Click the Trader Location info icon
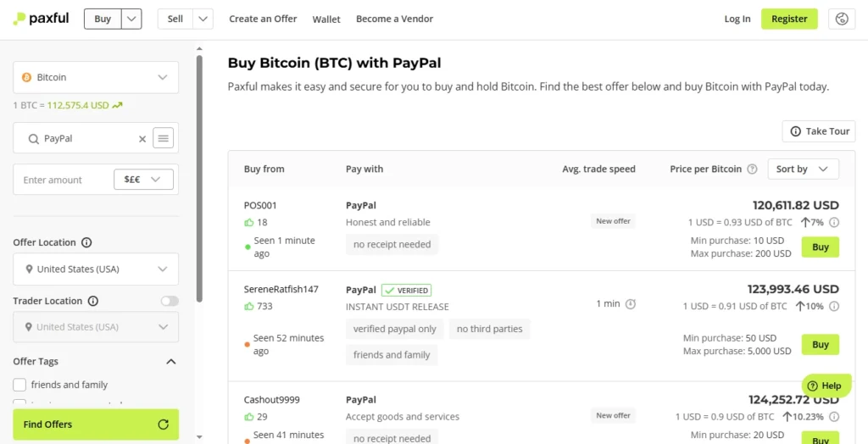Image resolution: width=868 pixels, height=444 pixels. [93, 301]
